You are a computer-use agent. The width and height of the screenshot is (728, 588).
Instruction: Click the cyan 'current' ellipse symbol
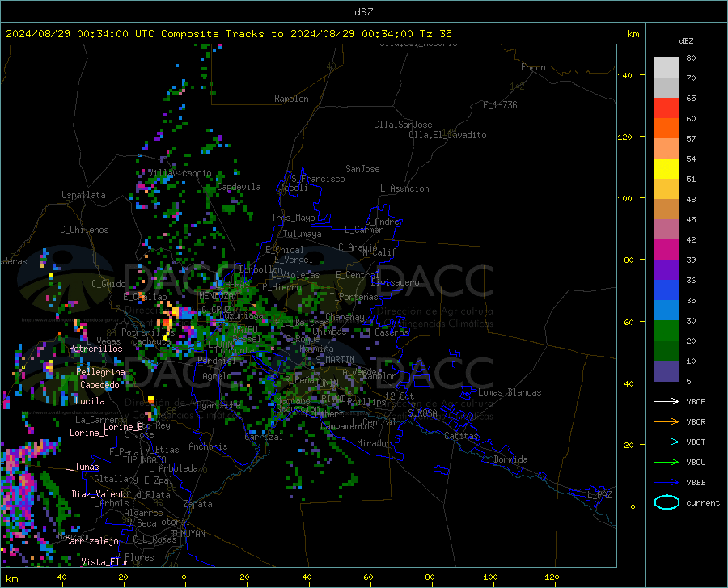tap(667, 502)
